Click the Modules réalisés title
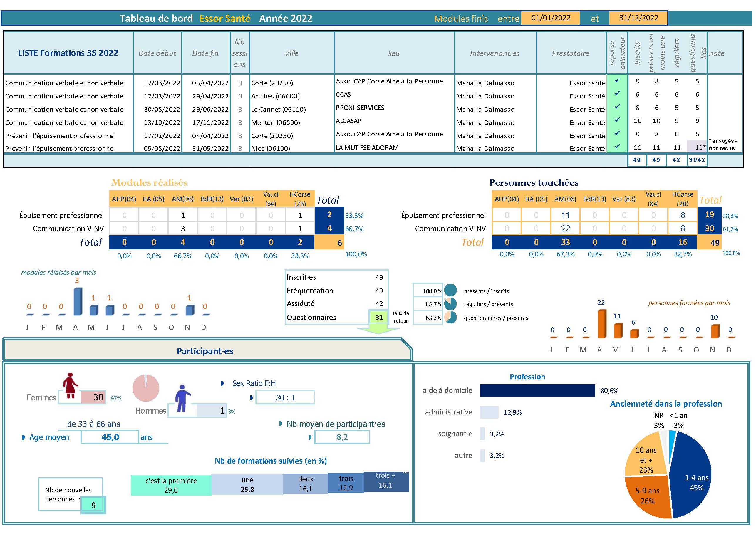Viewport: 756px width, 544px height. tap(149, 182)
